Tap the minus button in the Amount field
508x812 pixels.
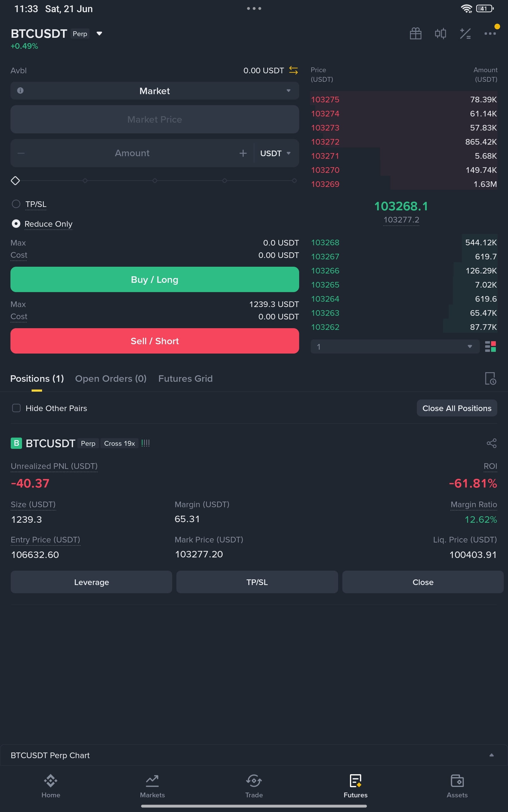pyautogui.click(x=21, y=153)
